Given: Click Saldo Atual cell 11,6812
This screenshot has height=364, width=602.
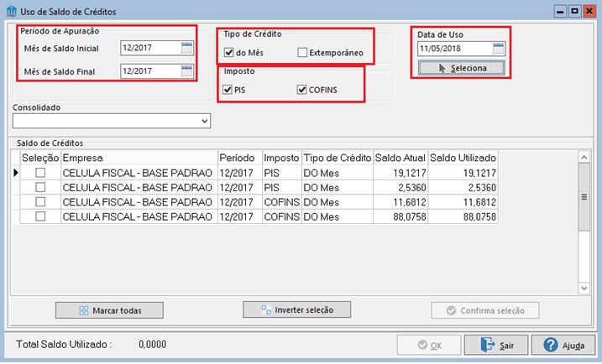Looking at the screenshot, I should 400,202.
